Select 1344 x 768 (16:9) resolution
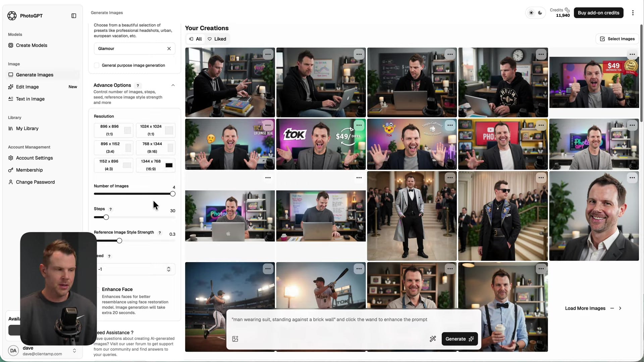This screenshot has width=644, height=362. [156, 165]
